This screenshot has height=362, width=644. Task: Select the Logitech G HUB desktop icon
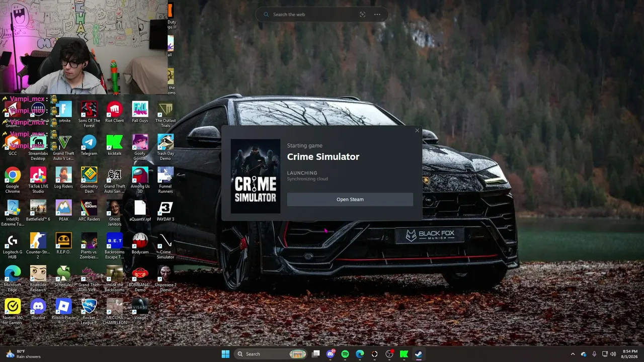click(13, 246)
